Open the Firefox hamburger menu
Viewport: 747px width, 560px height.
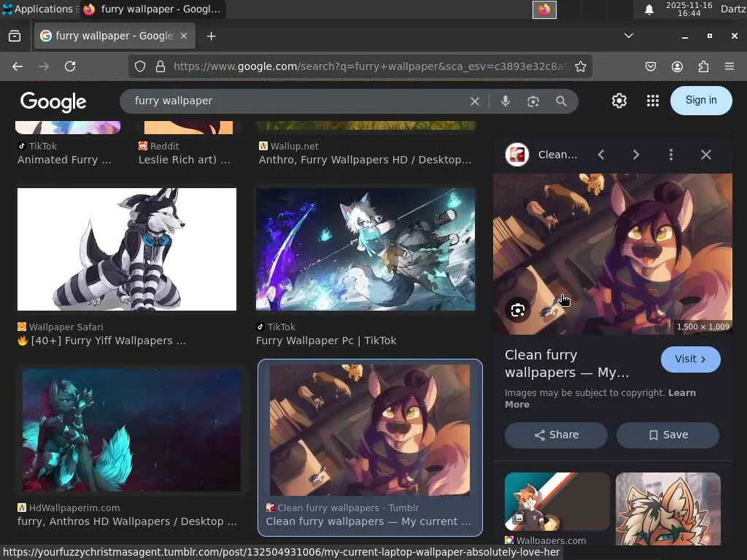point(729,66)
